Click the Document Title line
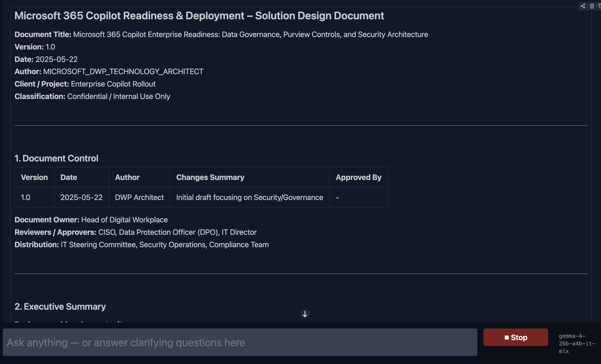601x364 pixels. (221, 35)
